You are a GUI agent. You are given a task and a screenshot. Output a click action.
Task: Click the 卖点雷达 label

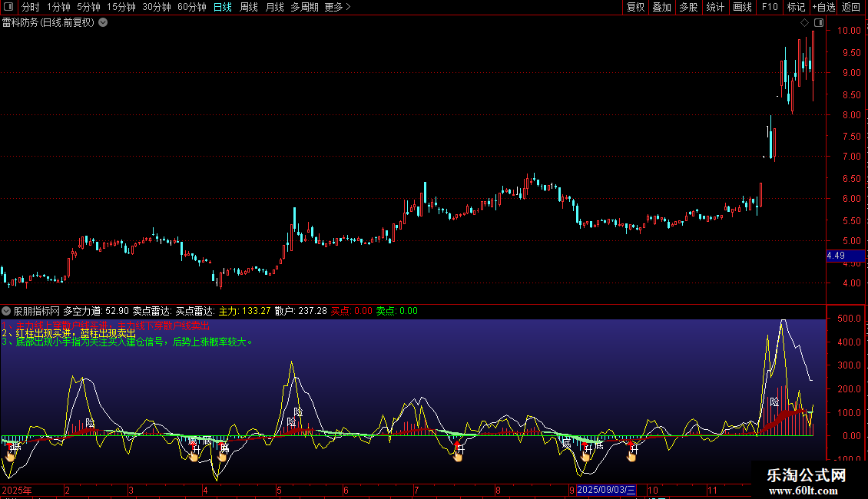click(x=152, y=311)
